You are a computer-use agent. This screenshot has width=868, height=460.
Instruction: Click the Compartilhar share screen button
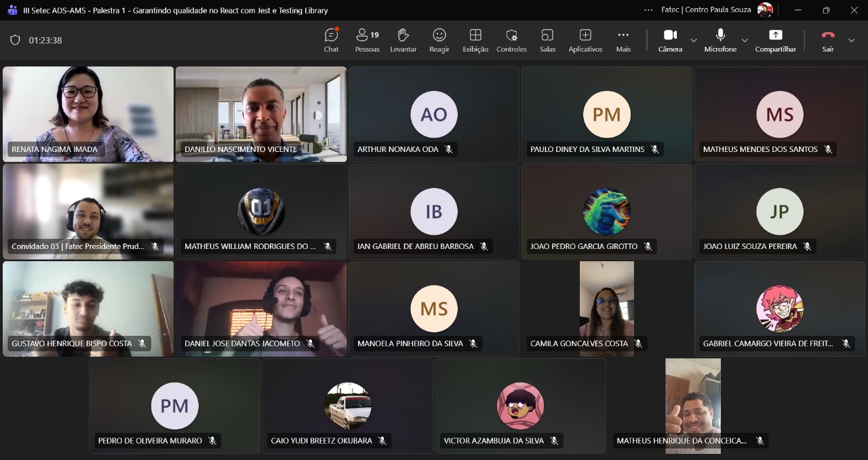click(x=775, y=40)
